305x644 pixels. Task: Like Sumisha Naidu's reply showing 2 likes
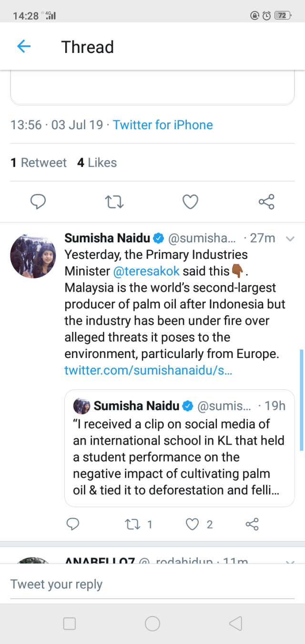tap(192, 525)
